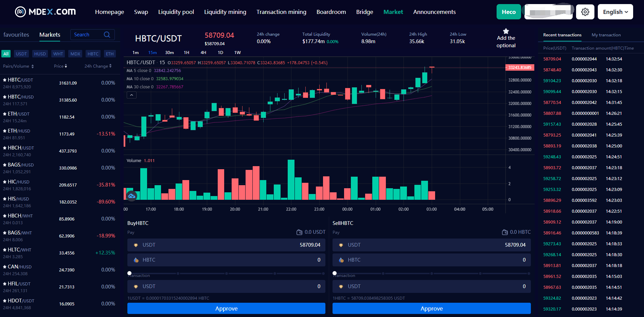The image size is (644, 317).
Task: Toggle favourite star for HBCH/USDT pair
Action: click(x=5, y=148)
